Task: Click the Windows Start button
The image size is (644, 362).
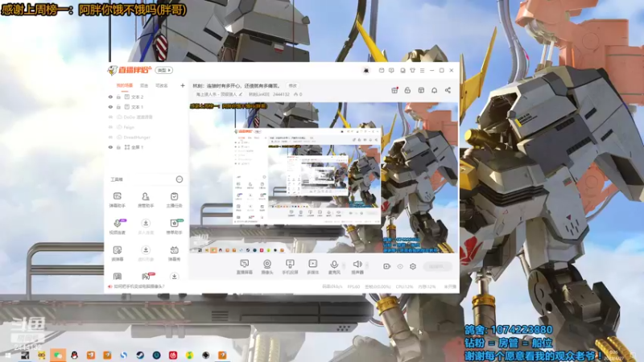Action: click(8, 355)
